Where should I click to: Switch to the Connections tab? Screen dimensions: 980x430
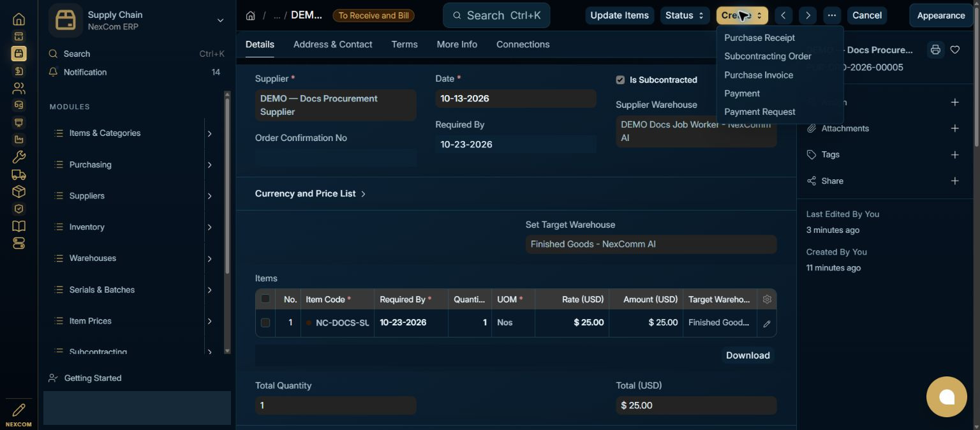pos(523,45)
